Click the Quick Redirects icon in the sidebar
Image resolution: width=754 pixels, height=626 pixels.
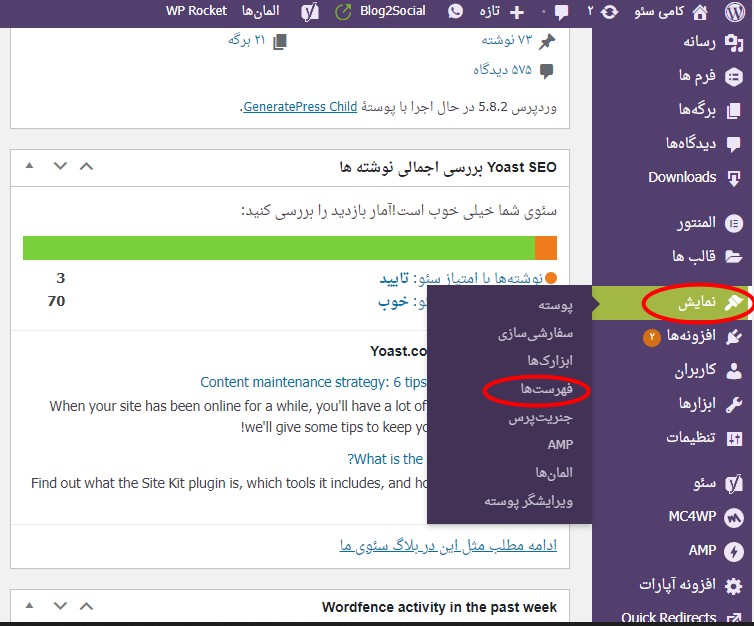coord(734,617)
